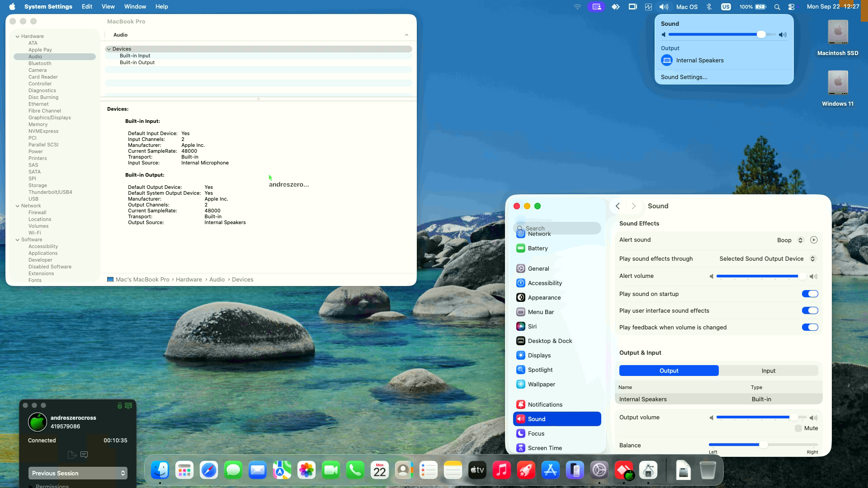Open the View menu

click(x=108, y=7)
